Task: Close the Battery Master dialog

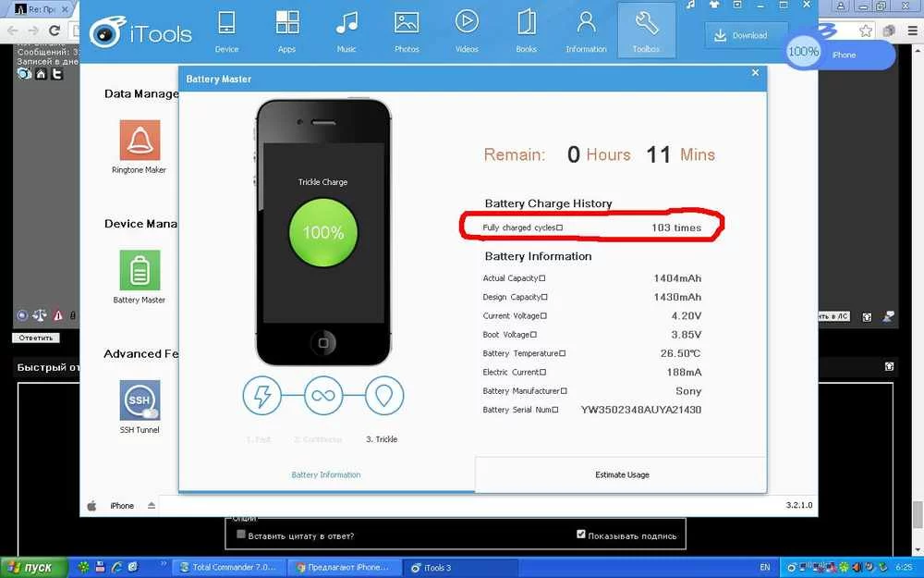Action: (x=756, y=72)
